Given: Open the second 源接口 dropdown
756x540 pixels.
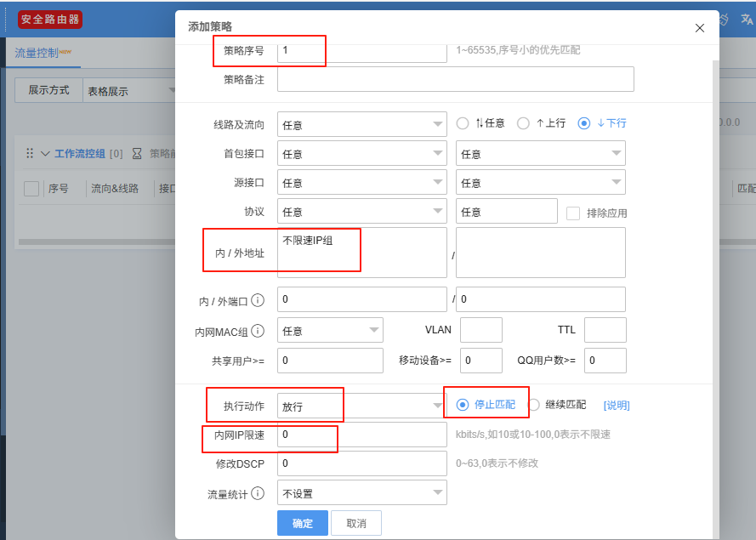Looking at the screenshot, I should pos(541,182).
